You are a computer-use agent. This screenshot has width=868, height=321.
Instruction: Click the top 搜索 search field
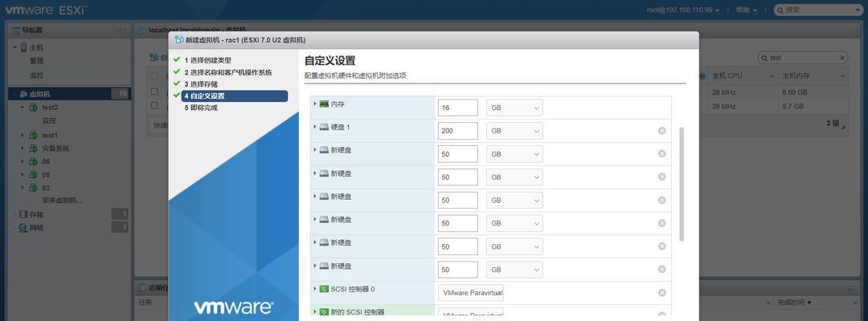(x=818, y=10)
